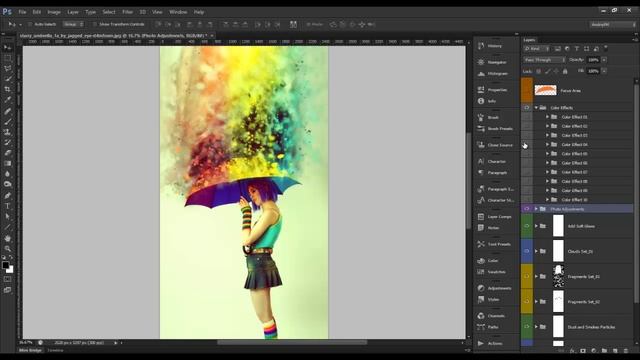Image resolution: width=640 pixels, height=360 pixels.
Task: Select the Hand tool
Action: [x=7, y=238]
